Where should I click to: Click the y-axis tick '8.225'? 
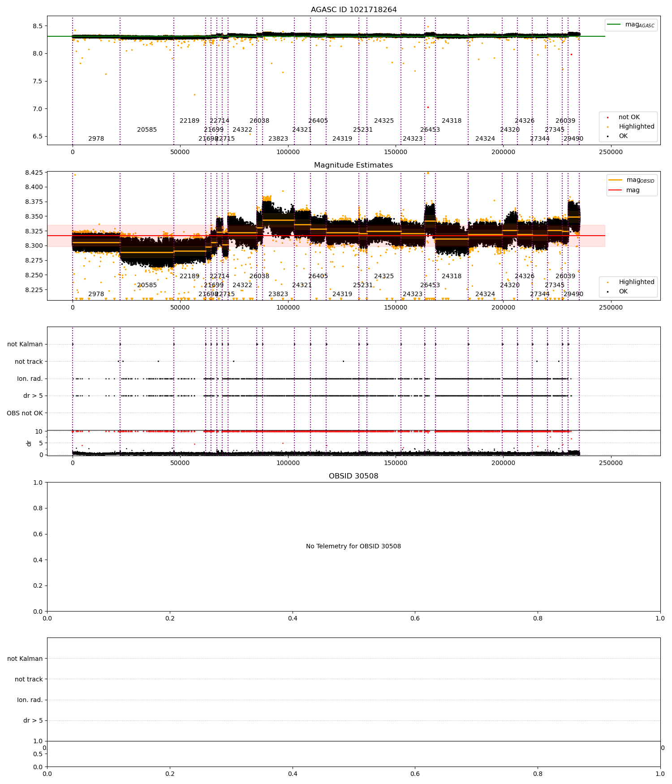[34, 290]
